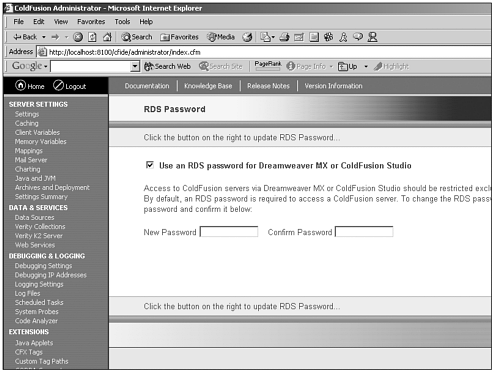Toggle Use an RDS password checkbox
The height and width of the screenshot is (372, 495).
tap(150, 165)
